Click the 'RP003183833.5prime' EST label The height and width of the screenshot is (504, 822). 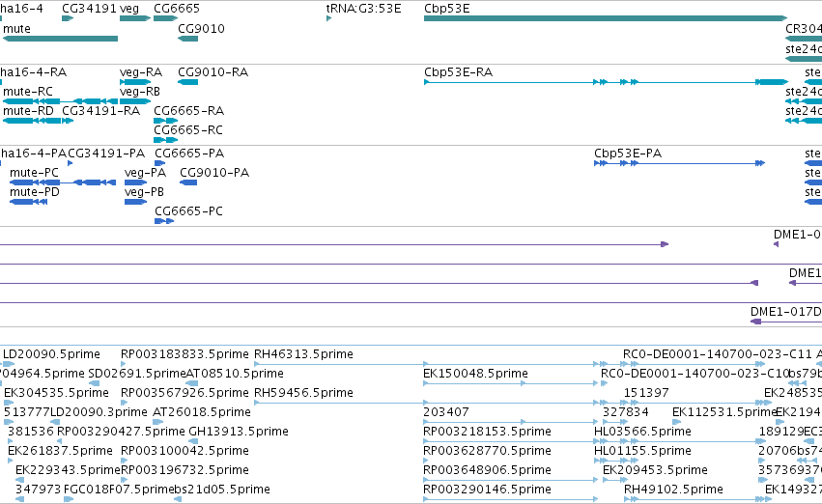click(184, 354)
